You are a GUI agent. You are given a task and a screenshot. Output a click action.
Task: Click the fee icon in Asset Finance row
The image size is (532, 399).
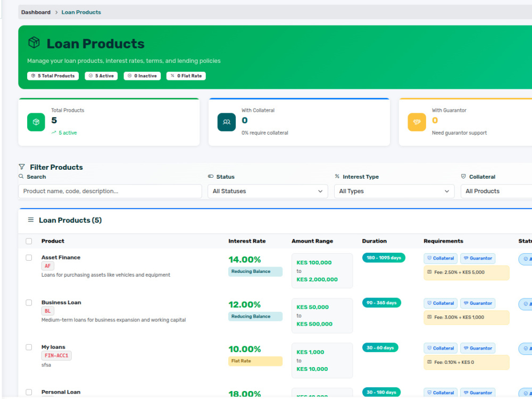click(x=429, y=272)
